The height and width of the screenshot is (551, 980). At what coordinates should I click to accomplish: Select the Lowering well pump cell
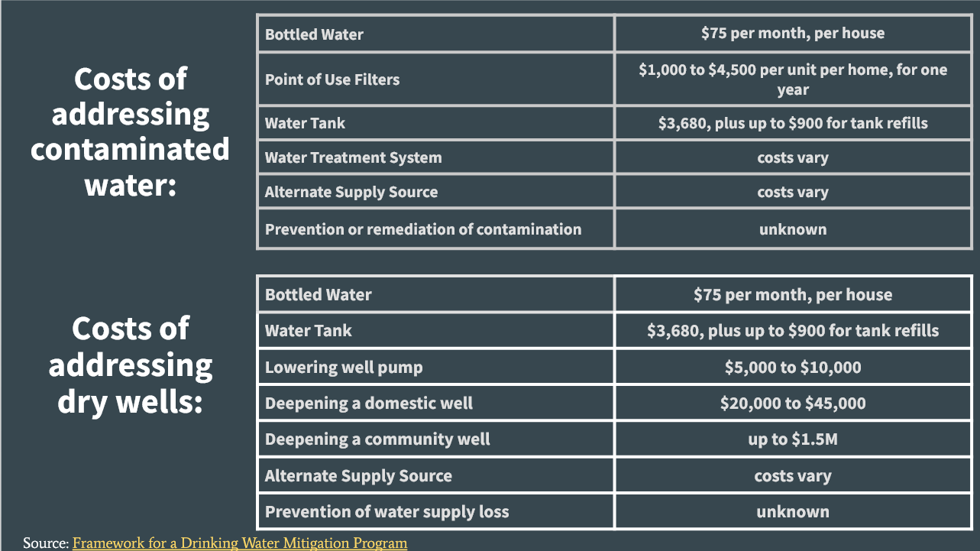[x=435, y=367]
